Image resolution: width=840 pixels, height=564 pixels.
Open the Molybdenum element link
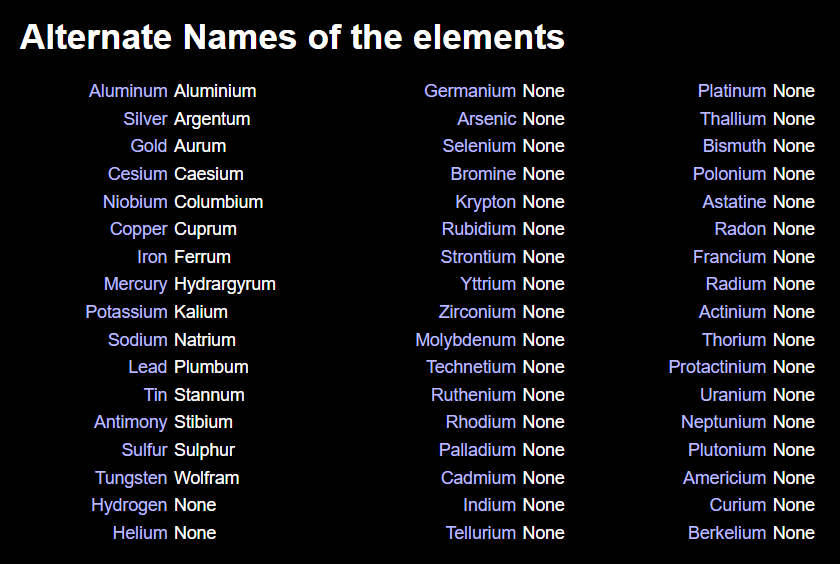465,340
